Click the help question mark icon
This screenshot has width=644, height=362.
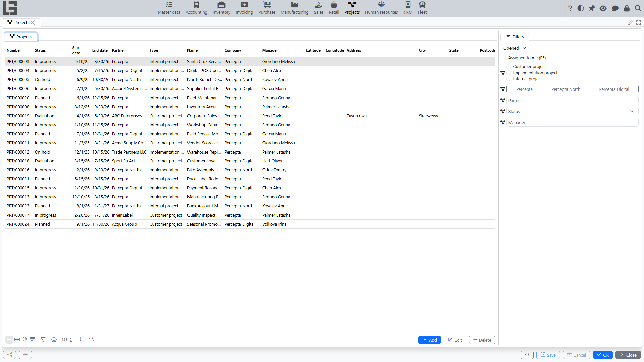point(570,8)
